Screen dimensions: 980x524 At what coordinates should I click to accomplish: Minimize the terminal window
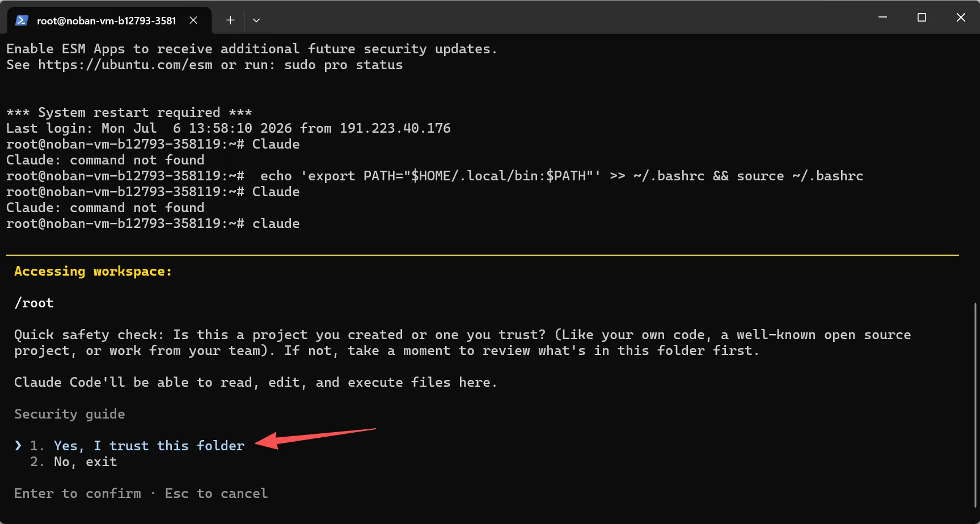pyautogui.click(x=882, y=18)
